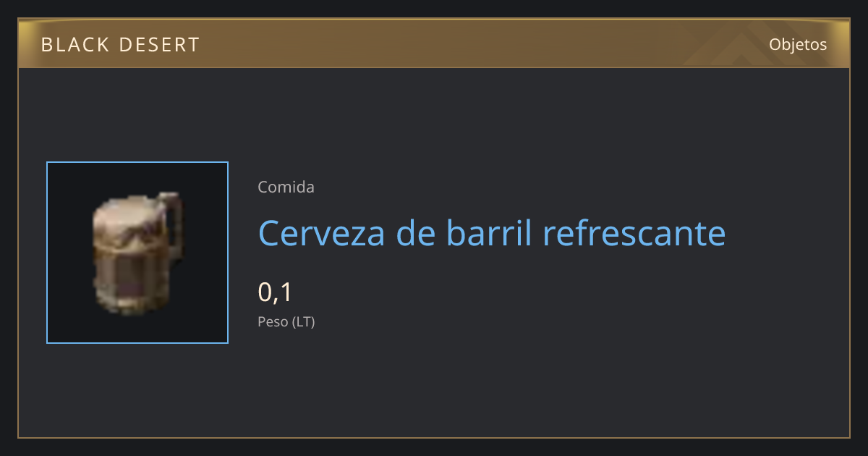Click the word DESERT in the header

pos(159,45)
